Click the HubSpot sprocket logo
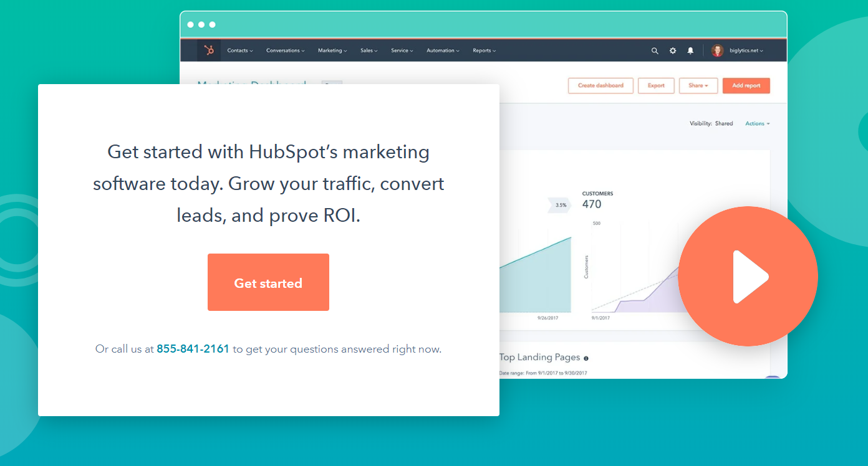This screenshot has height=466, width=868. 208,50
